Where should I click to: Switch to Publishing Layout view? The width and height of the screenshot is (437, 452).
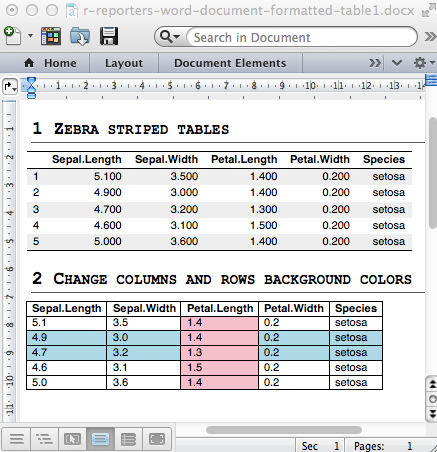coord(72,439)
